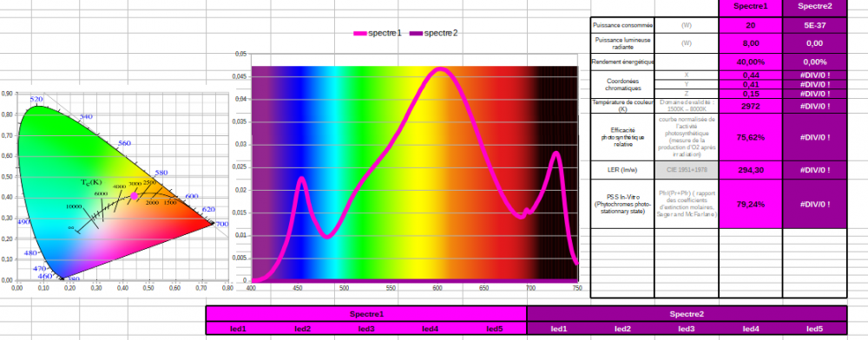This screenshot has width=868, height=340.
Task: Select the LER value 294,30
Action: click(750, 170)
